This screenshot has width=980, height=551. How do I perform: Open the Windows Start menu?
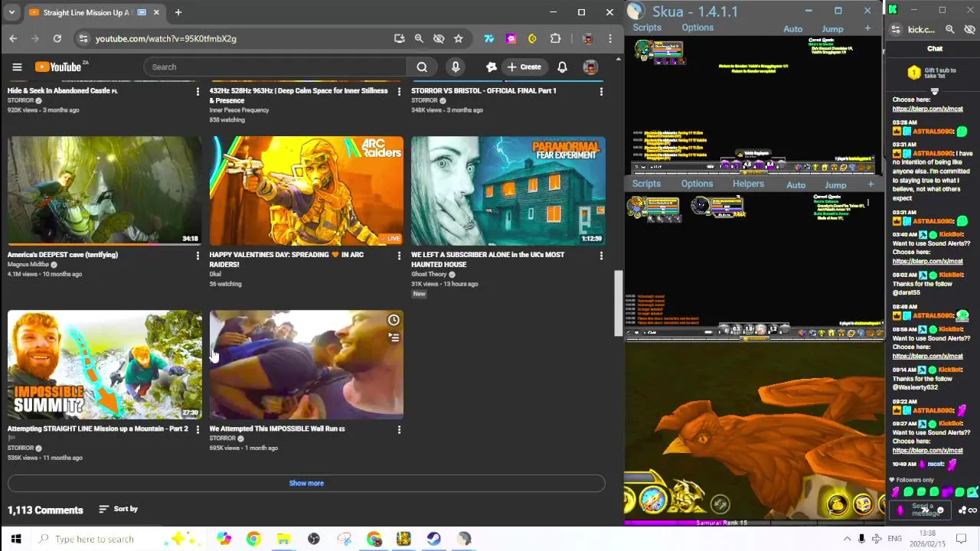coord(15,539)
